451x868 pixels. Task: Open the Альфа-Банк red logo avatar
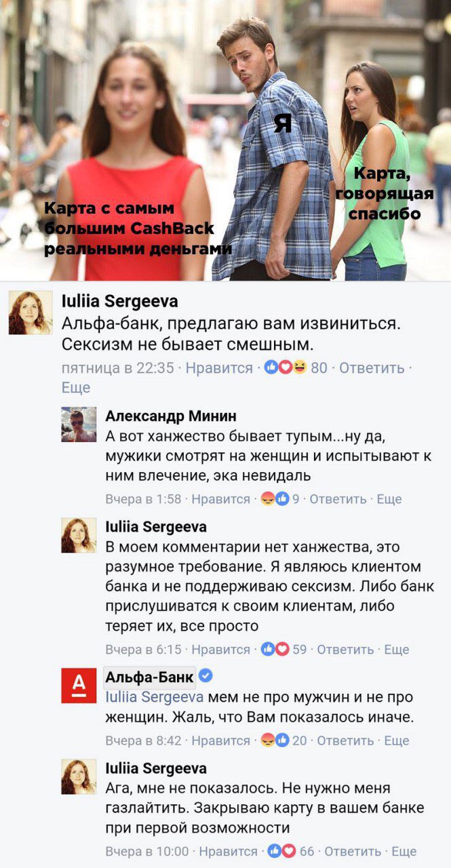click(79, 685)
